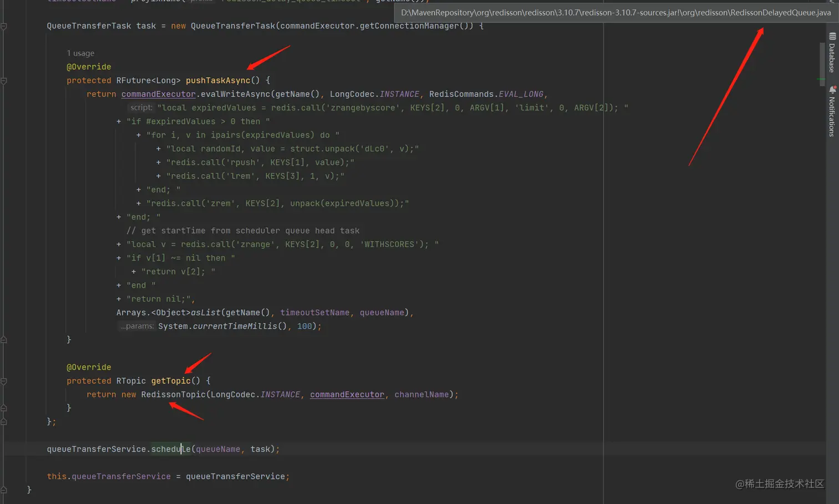This screenshot has height=504, width=839.
Task: Click the timeoutSetName variable
Action: click(315, 313)
